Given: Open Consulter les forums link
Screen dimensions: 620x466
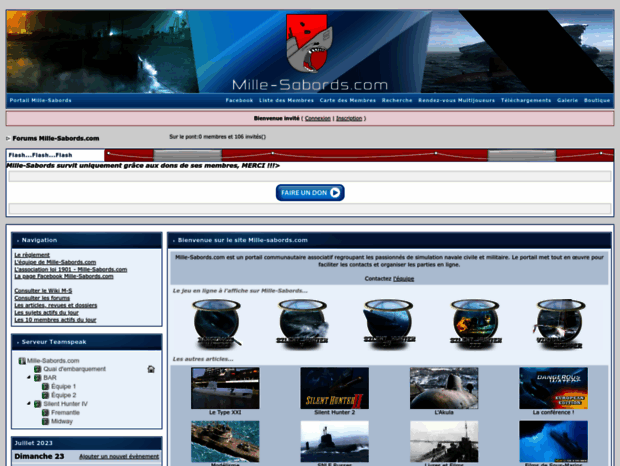Looking at the screenshot, I should point(42,298).
